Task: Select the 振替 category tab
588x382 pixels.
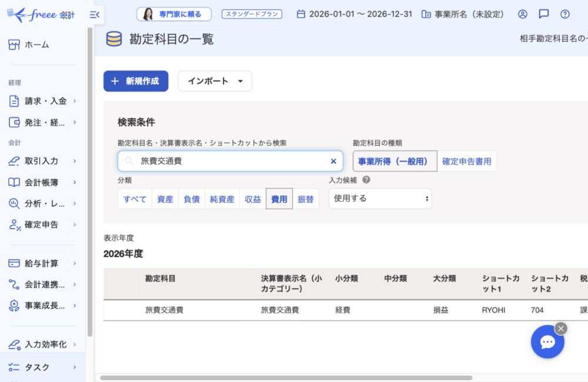Action: [306, 199]
